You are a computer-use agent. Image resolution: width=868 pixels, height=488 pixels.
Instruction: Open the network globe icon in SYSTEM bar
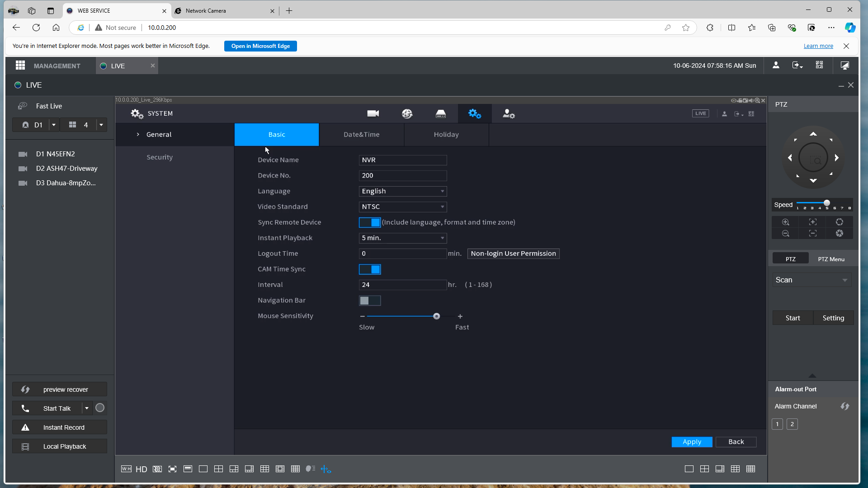click(x=407, y=113)
